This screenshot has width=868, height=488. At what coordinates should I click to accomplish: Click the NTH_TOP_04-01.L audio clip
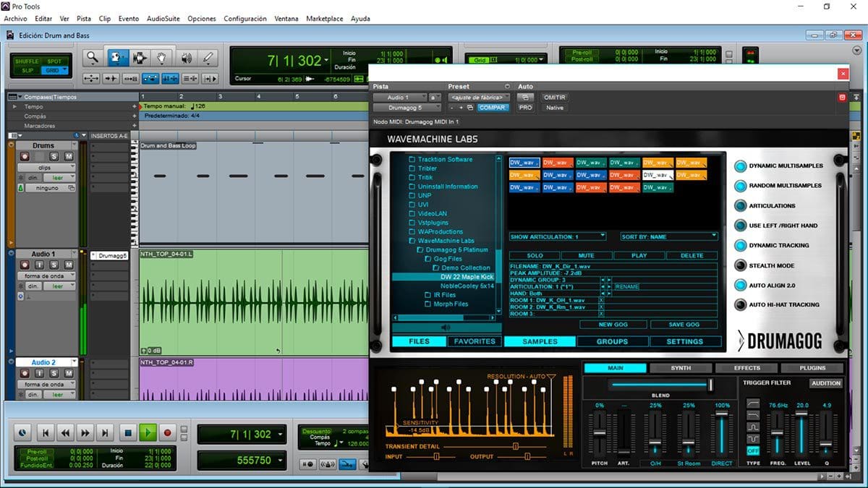pos(253,304)
